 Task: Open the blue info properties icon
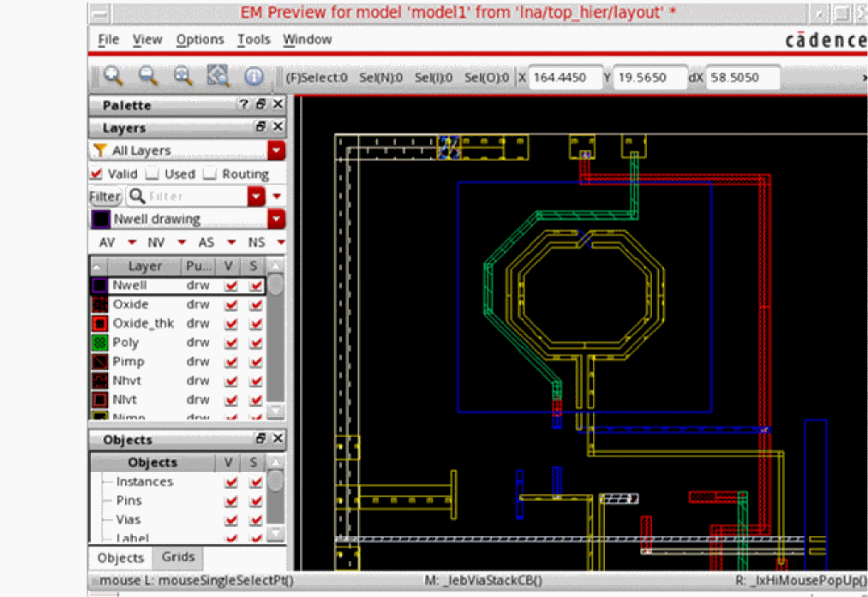click(x=254, y=76)
